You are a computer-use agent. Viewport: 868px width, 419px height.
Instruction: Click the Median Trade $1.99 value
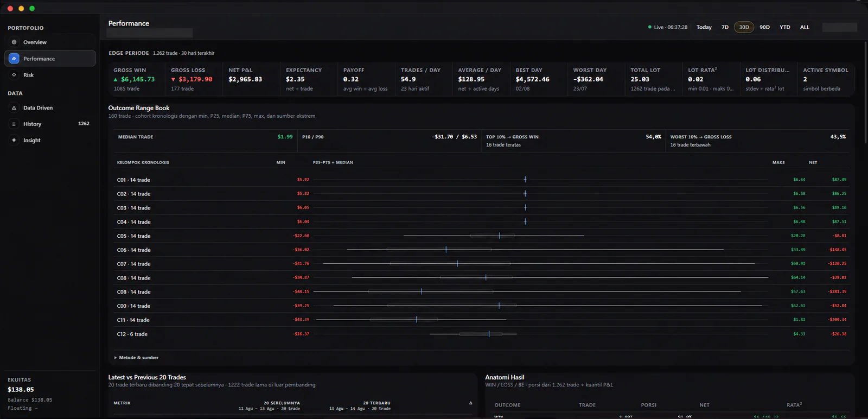point(285,137)
